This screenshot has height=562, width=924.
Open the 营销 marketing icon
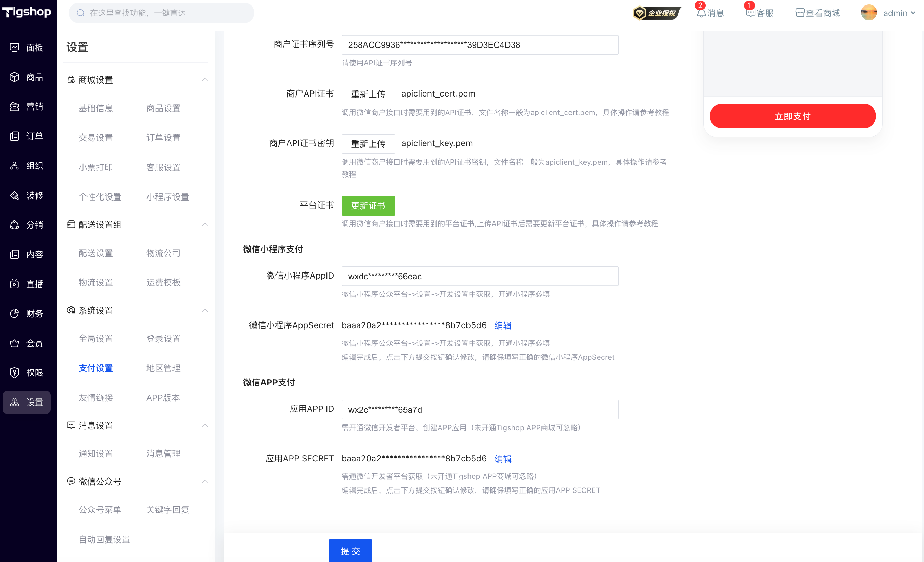click(14, 106)
